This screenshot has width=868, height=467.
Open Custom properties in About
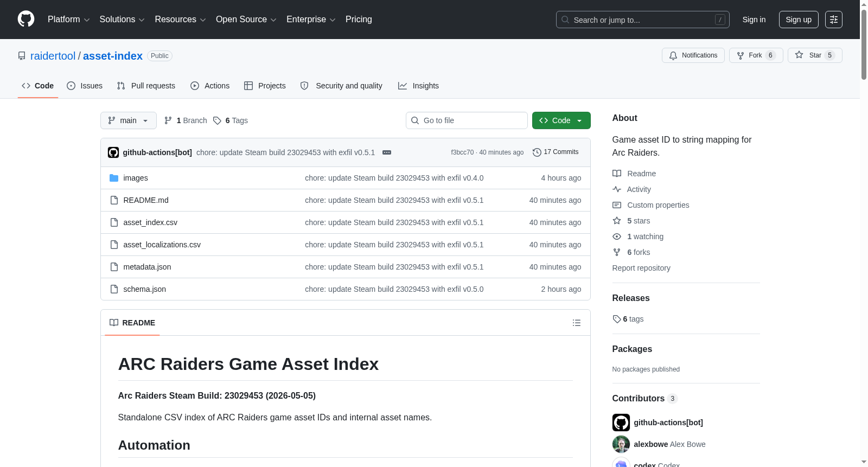click(651, 205)
